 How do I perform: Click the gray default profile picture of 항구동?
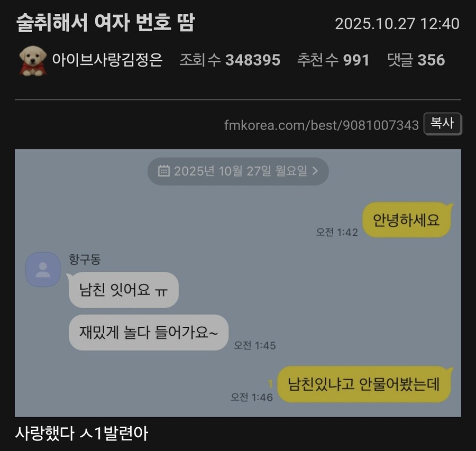43,269
